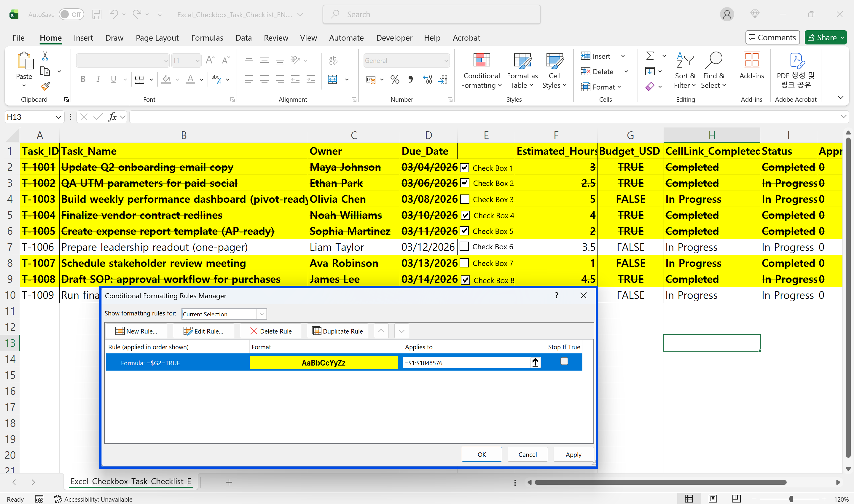The height and width of the screenshot is (504, 854).
Task: Click the Format Painter brush icon
Action: [45, 87]
